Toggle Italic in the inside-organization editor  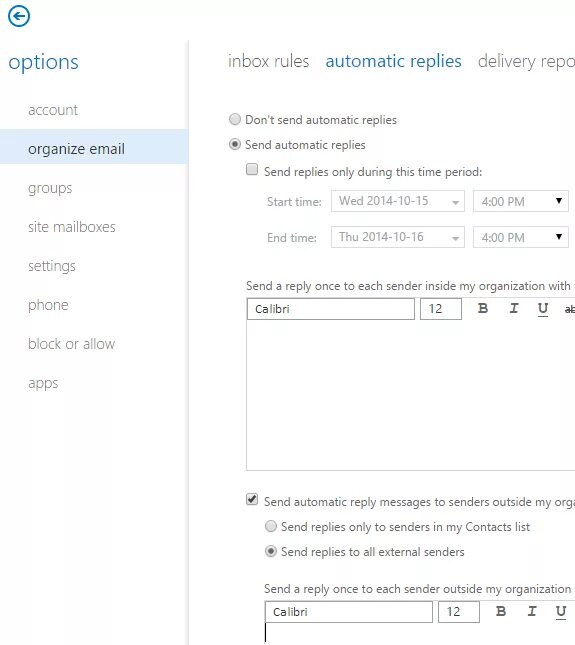click(514, 308)
